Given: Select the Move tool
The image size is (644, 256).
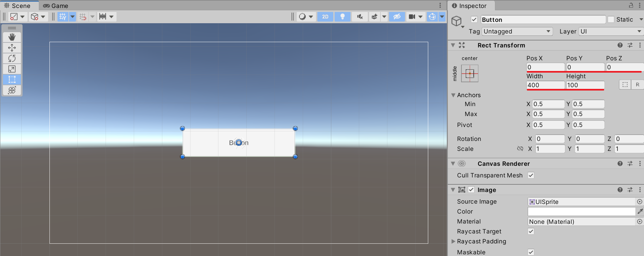Looking at the screenshot, I should coord(12,48).
